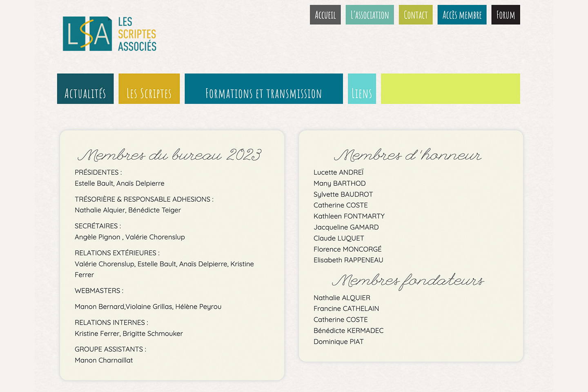Click Manon Bernard, Violaine Grillas line
Image resolution: width=588 pixels, height=392 pixels.
click(x=148, y=307)
